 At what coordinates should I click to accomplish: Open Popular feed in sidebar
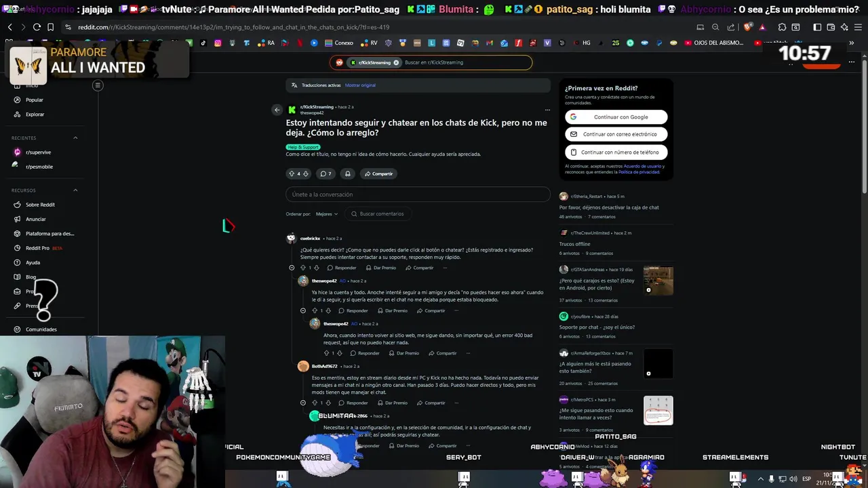click(x=35, y=100)
